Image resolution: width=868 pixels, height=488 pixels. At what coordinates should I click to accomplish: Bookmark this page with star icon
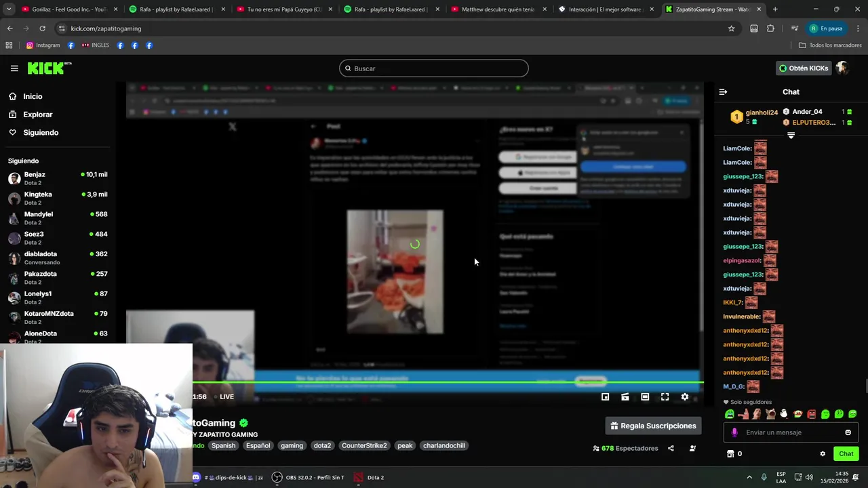[x=731, y=28]
